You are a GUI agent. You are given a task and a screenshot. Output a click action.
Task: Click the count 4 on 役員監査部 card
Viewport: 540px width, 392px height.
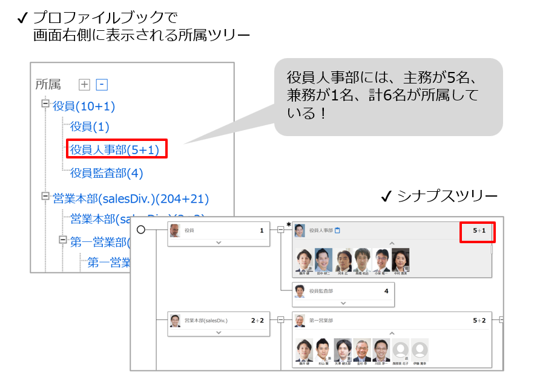click(x=386, y=291)
